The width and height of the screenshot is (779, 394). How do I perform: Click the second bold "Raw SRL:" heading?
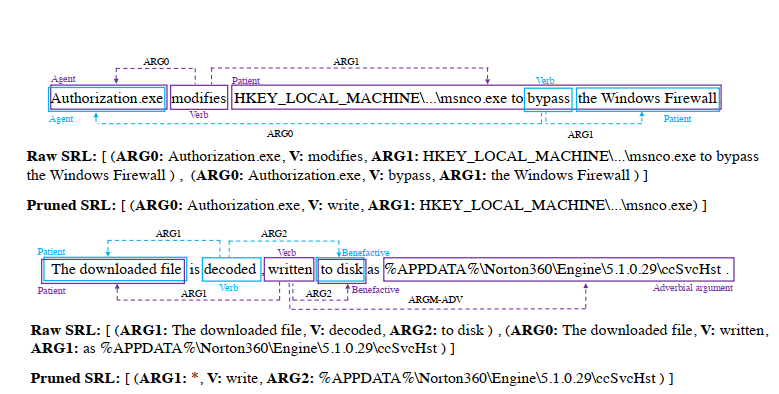pos(66,330)
